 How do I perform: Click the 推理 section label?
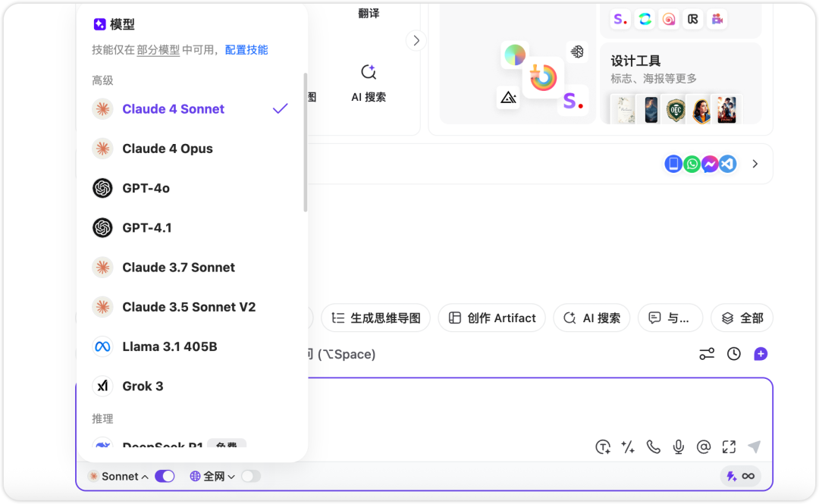click(x=102, y=419)
